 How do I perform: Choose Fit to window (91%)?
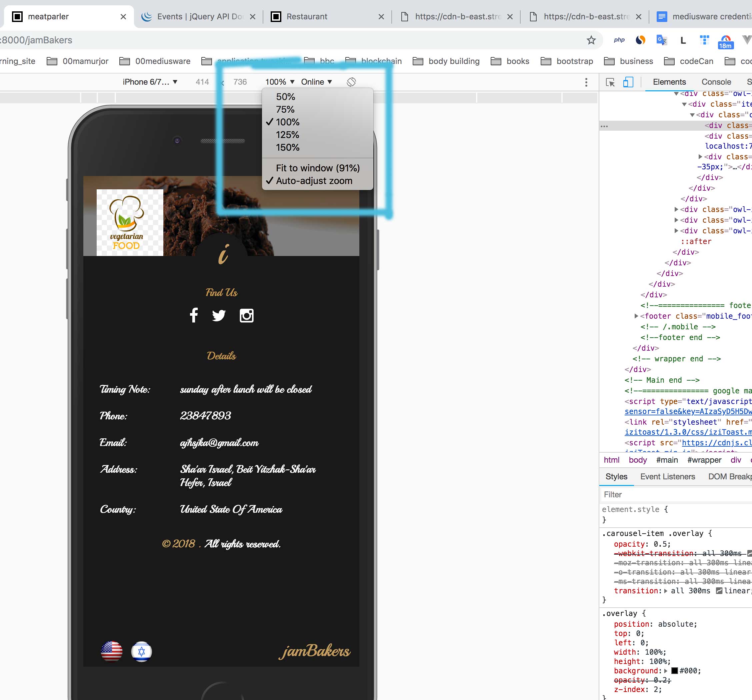[x=317, y=168]
